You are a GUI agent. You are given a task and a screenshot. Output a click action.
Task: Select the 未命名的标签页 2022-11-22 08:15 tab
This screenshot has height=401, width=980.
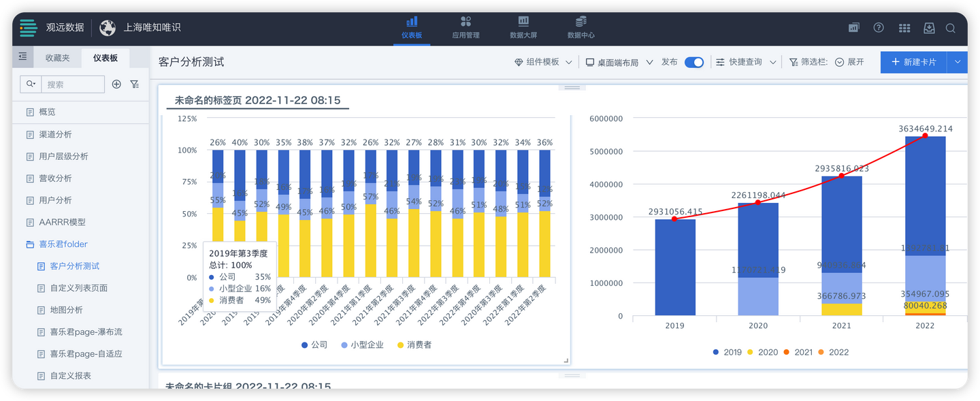(258, 100)
